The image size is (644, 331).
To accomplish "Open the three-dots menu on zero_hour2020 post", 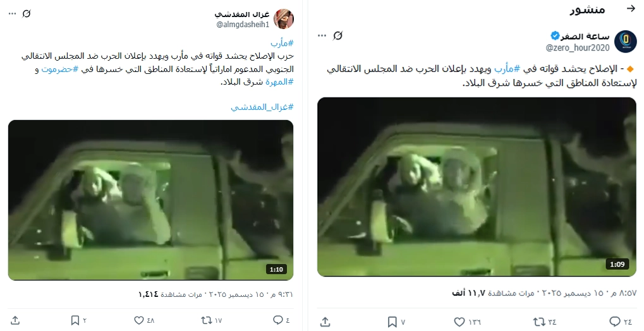I will click(x=322, y=36).
